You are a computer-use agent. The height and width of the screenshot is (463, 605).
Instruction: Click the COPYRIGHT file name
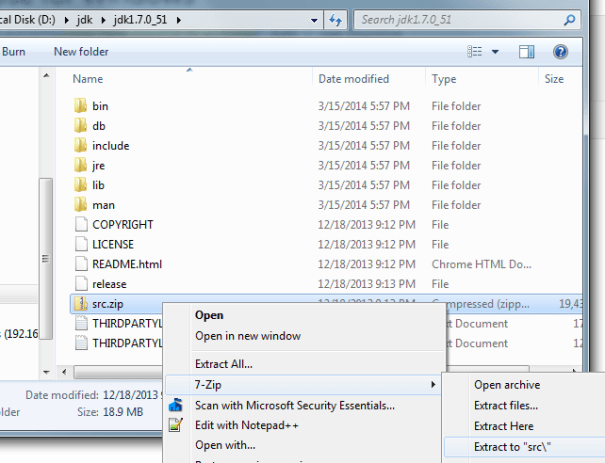(x=123, y=225)
